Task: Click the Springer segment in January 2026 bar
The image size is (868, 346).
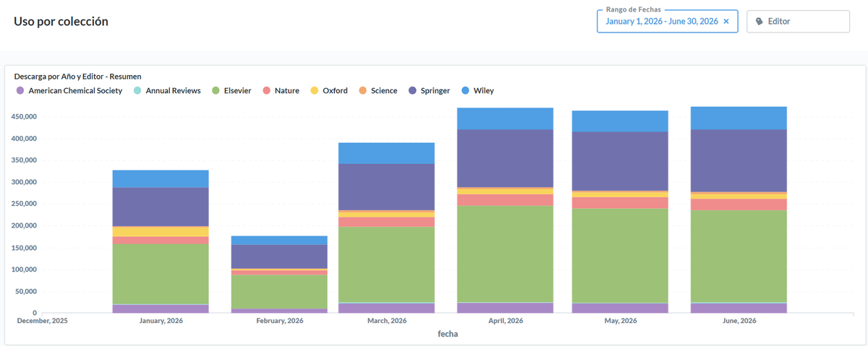Action: pyautogui.click(x=161, y=207)
